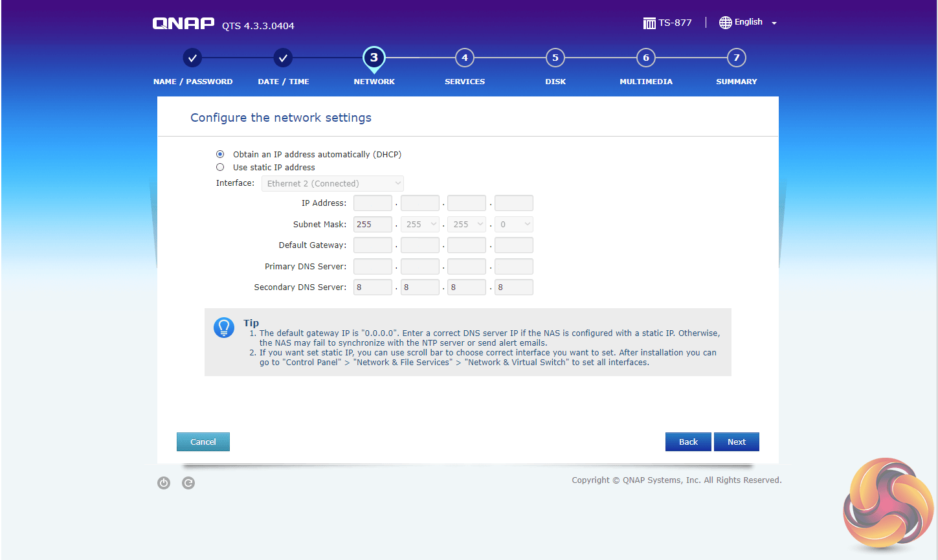The image size is (938, 560).
Task: Click the second Secondary DNS Server field
Action: click(x=420, y=287)
